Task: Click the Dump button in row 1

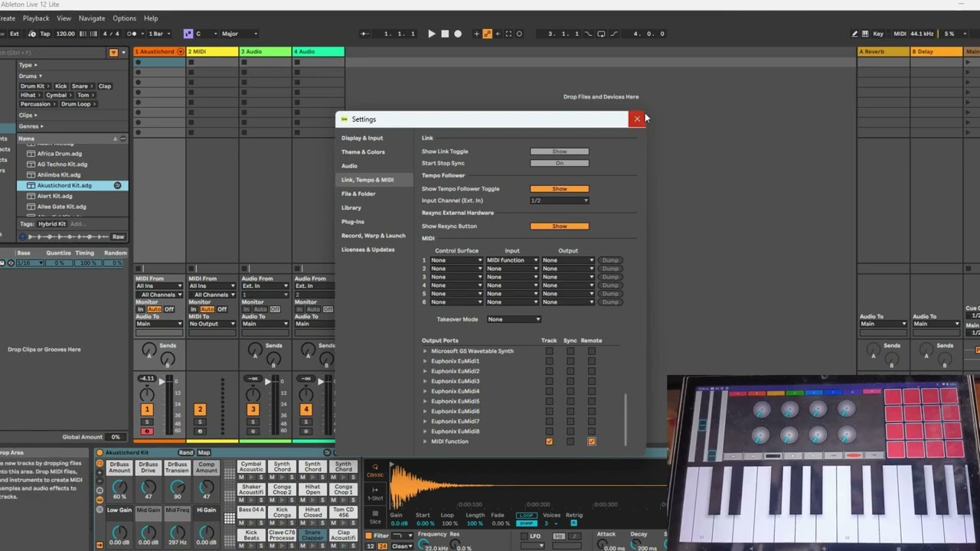Action: [x=610, y=260]
